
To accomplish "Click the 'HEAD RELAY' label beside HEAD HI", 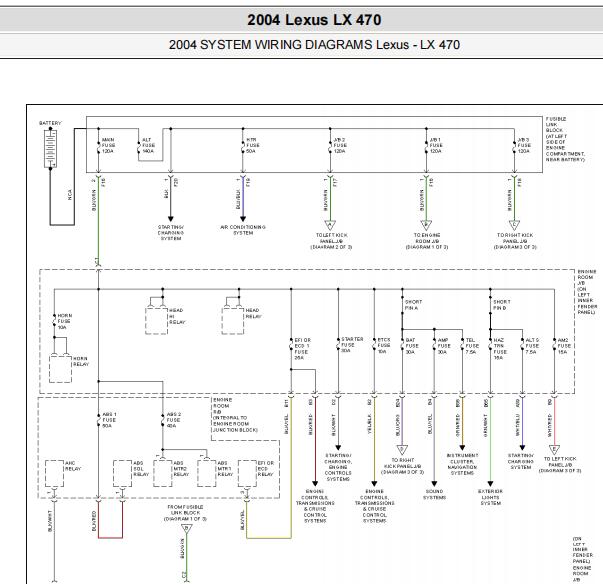I will click(x=253, y=313).
